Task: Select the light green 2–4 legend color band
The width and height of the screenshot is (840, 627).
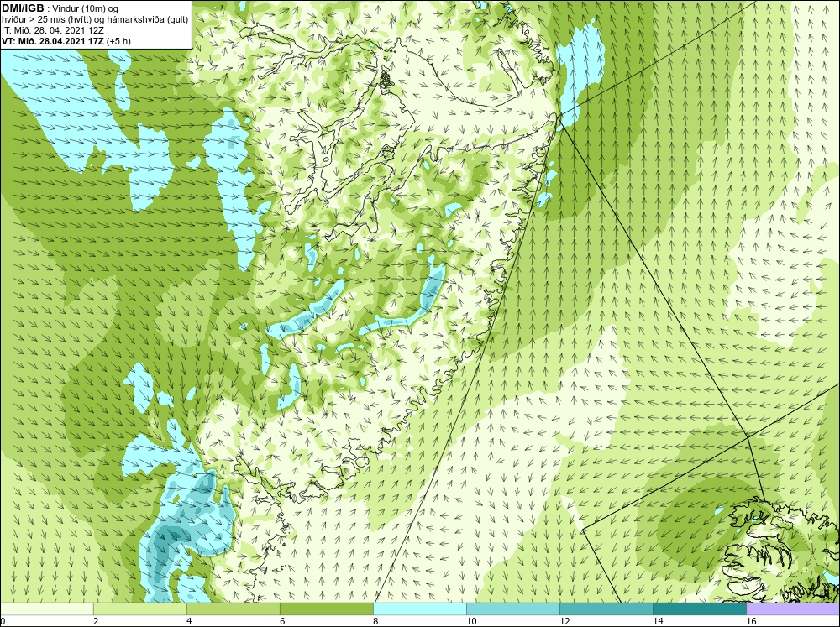Action: pos(140,609)
